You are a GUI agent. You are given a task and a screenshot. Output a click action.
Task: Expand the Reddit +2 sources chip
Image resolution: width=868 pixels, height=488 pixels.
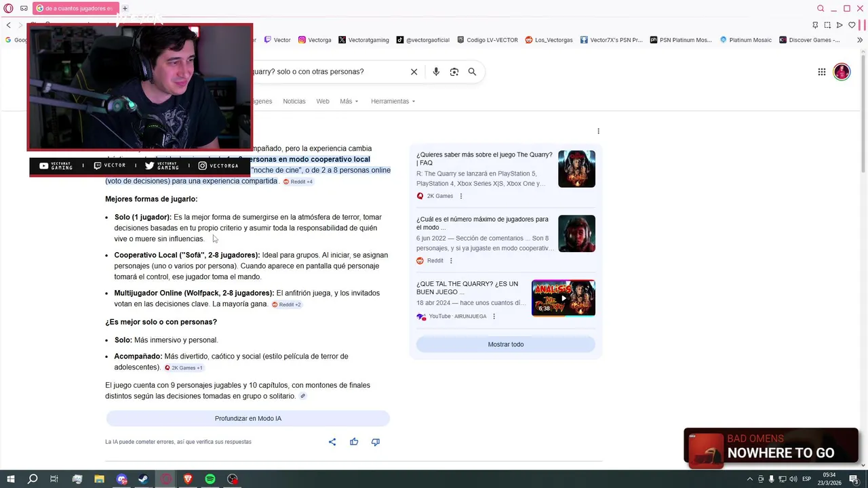287,304
